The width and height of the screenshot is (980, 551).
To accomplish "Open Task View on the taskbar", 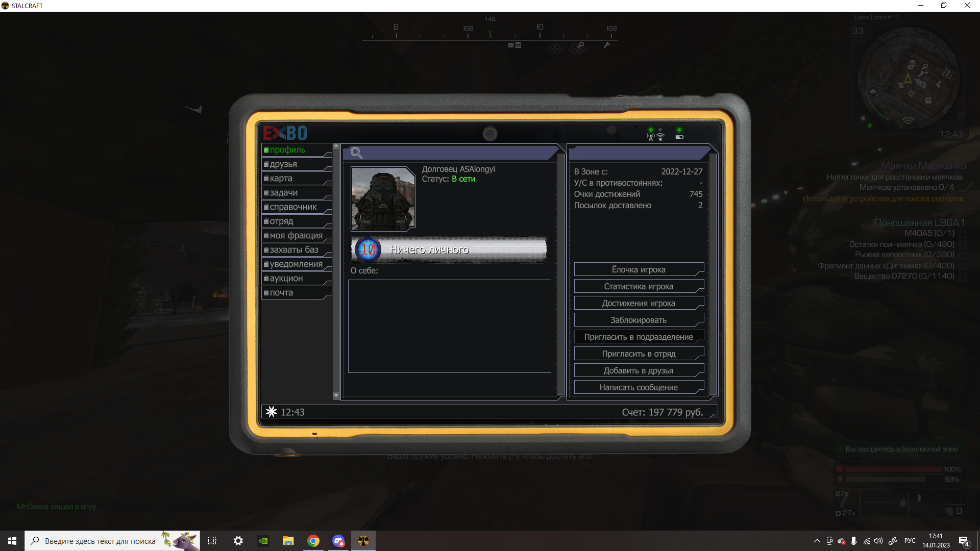I will (x=212, y=541).
